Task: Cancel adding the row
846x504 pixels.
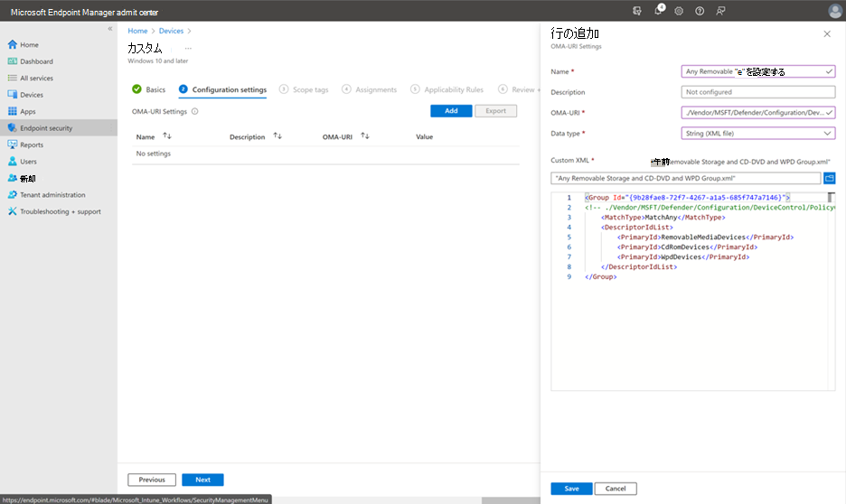Action: tap(616, 489)
